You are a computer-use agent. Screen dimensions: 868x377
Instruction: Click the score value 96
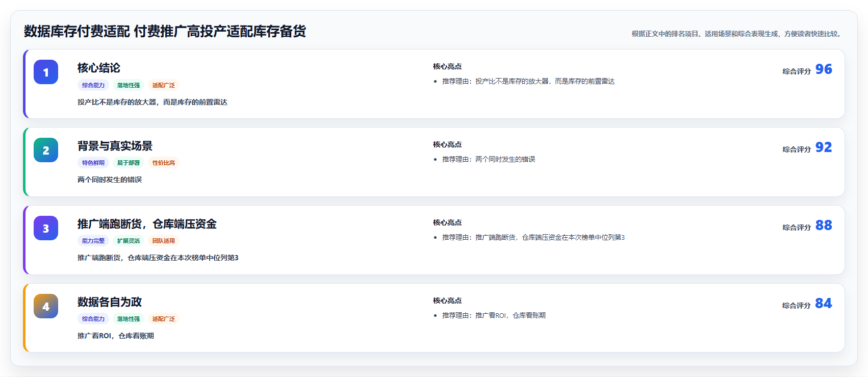[824, 69]
